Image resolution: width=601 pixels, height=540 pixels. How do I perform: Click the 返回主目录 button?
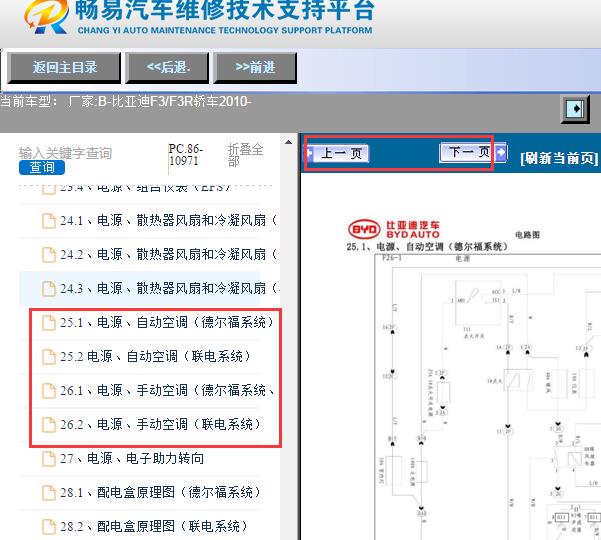coord(64,68)
